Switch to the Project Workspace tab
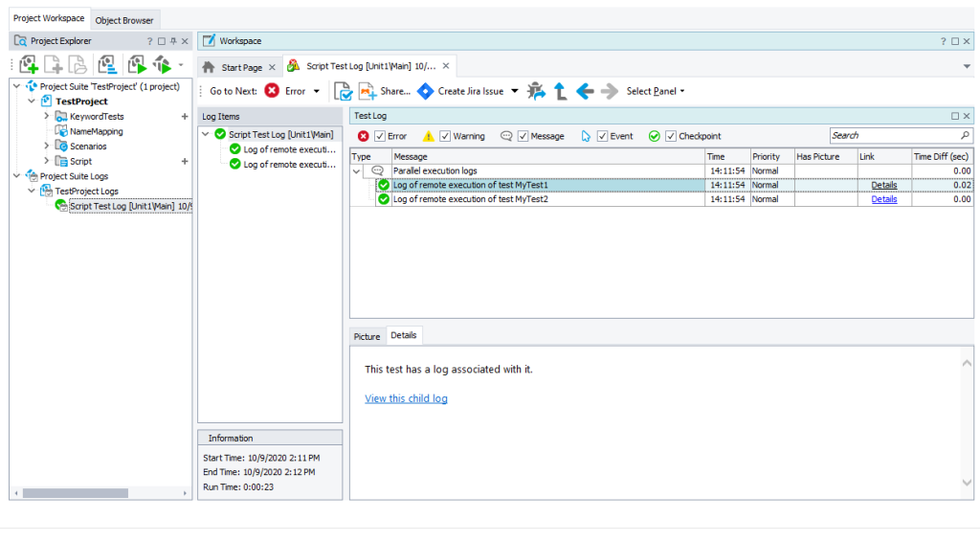 49,19
